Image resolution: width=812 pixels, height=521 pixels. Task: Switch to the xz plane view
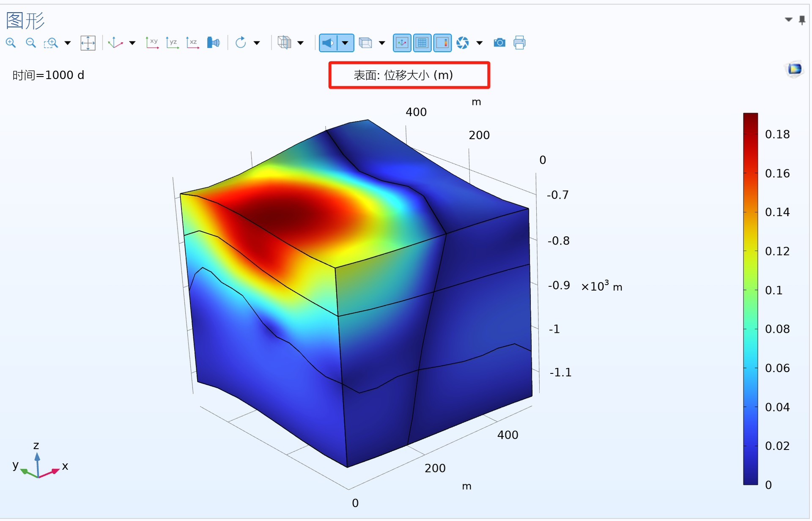coord(192,43)
